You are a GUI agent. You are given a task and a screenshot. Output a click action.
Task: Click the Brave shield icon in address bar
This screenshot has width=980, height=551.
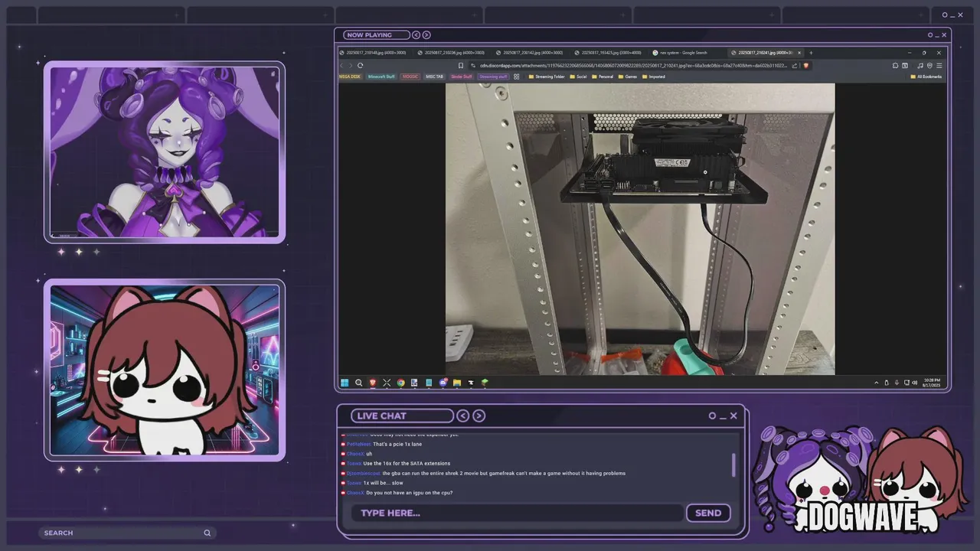point(806,66)
